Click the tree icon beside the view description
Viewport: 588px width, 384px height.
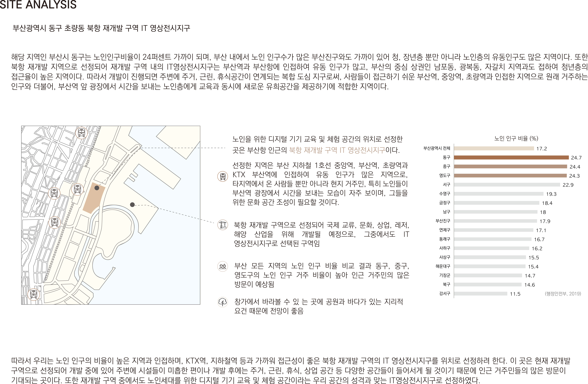click(x=223, y=302)
